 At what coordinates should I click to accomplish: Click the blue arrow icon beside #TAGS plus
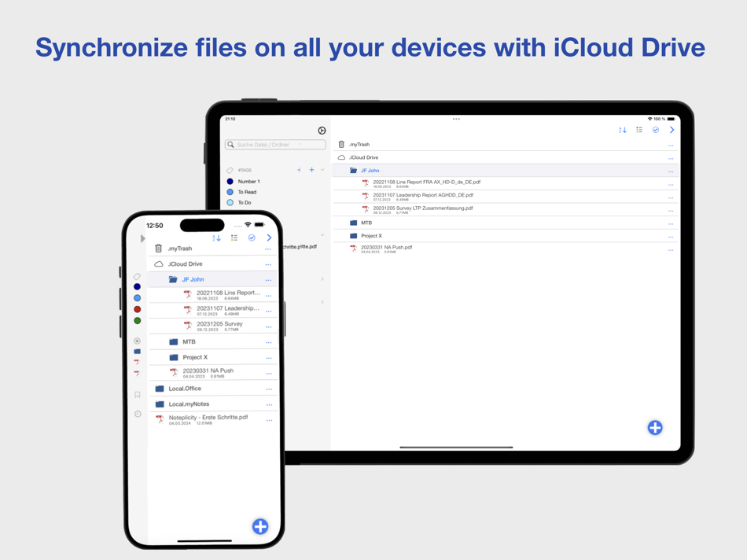[x=299, y=170]
